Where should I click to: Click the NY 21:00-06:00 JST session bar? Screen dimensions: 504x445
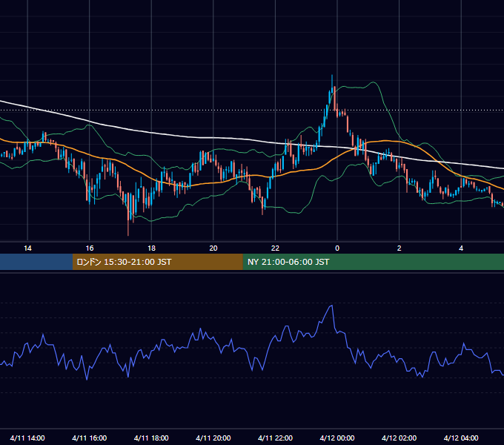click(x=373, y=262)
